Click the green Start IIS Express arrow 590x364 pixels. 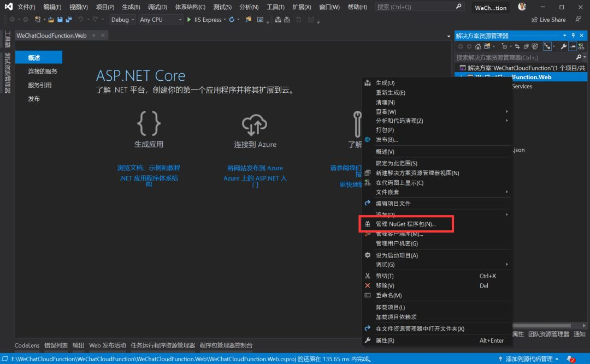pos(189,20)
